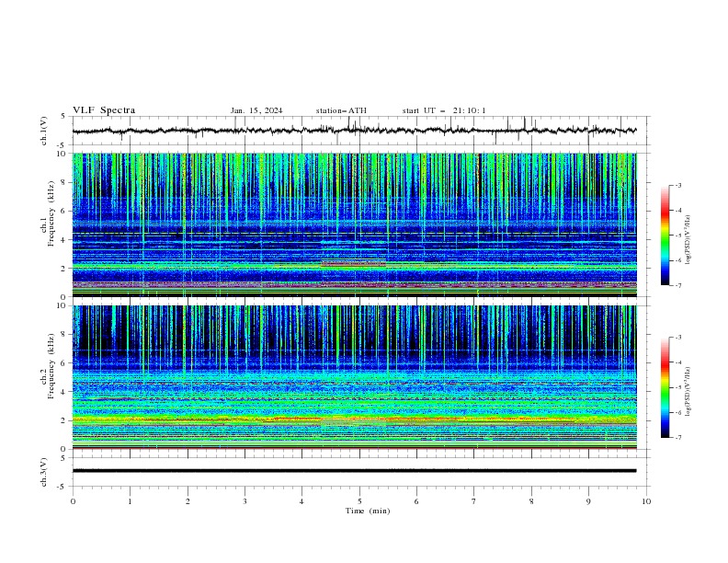Click the "-3" tick on ch.1 colorbar
728x563 pixels.
point(678,186)
